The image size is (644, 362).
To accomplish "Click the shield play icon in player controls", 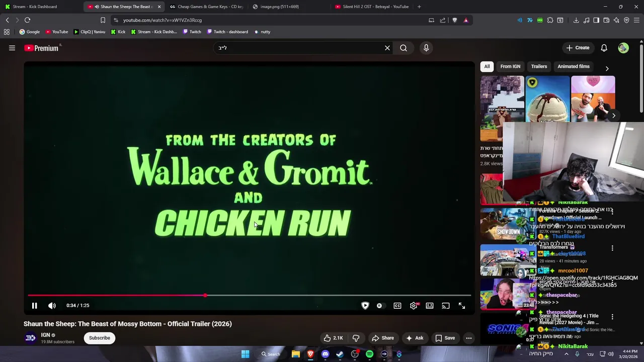I will coord(365,306).
